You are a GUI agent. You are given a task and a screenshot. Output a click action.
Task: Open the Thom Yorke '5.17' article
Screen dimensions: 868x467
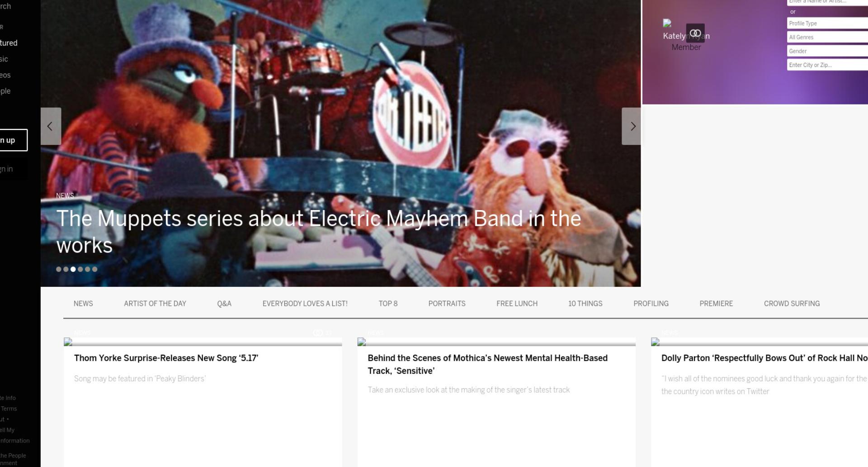coord(166,358)
